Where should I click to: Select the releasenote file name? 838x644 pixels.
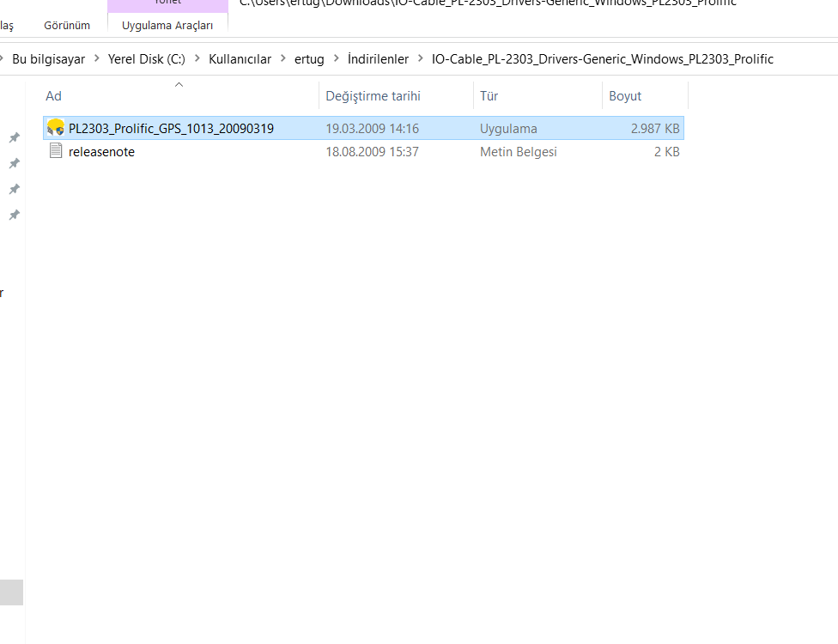pyautogui.click(x=101, y=152)
